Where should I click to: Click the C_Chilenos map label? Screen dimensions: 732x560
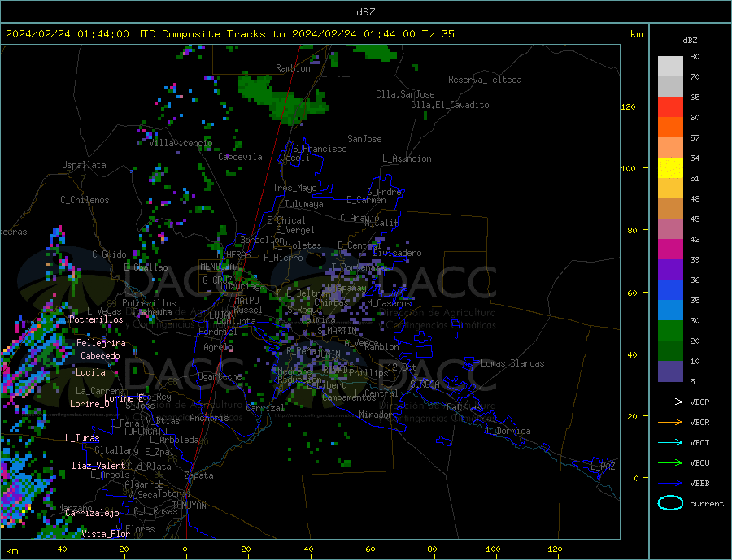click(85, 200)
